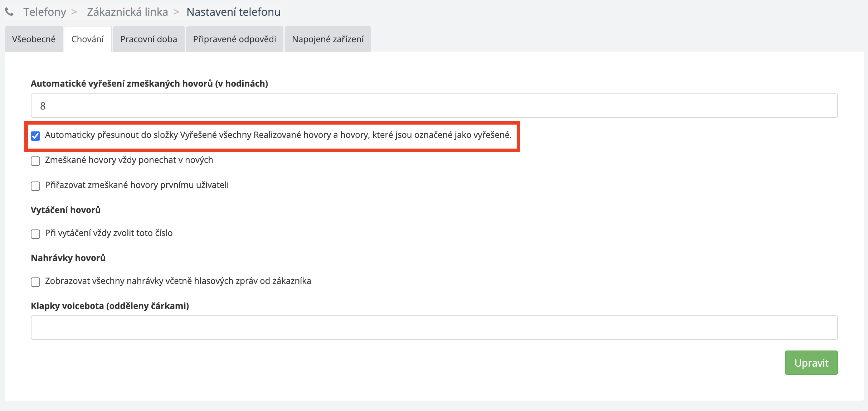Select the Chování tab
868x411 pixels.
(x=88, y=39)
